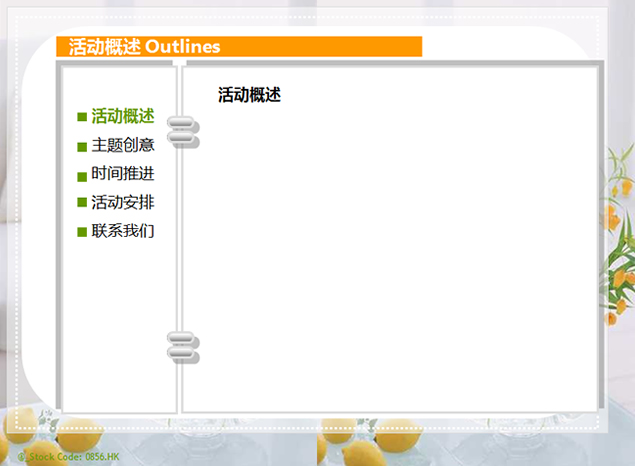The height and width of the screenshot is (466, 635).
Task: Click the lower binder ring clip
Action: click(x=183, y=346)
